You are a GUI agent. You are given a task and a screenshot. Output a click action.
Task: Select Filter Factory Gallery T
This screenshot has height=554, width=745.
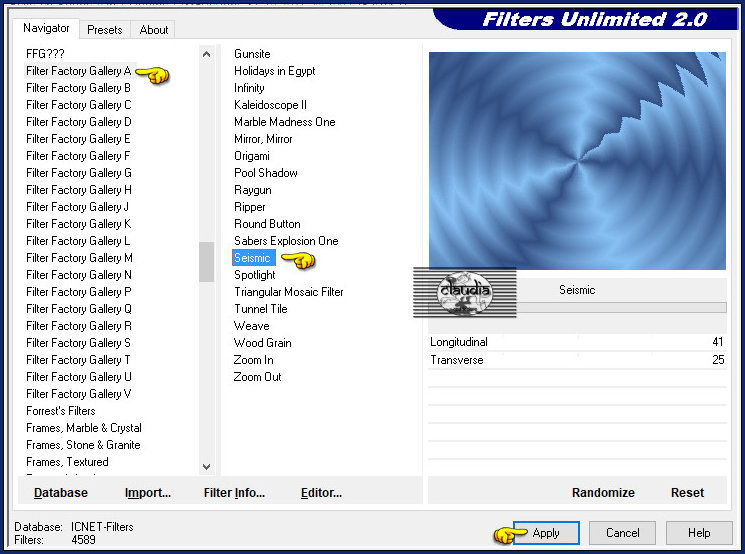point(78,360)
